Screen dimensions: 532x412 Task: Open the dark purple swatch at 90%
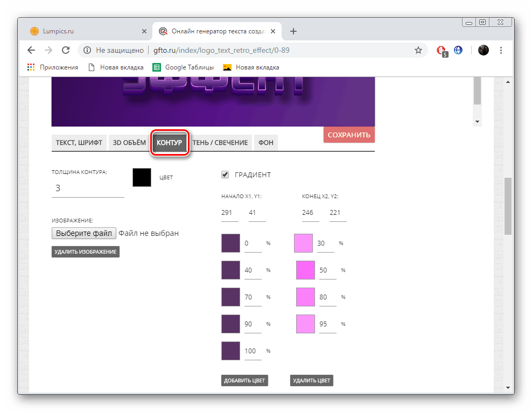click(230, 324)
